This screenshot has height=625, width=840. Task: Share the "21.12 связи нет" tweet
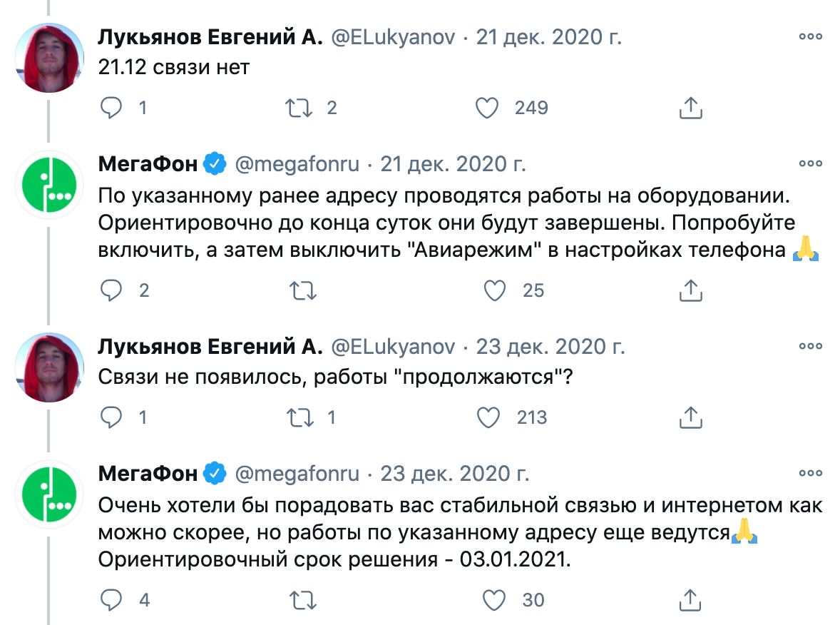point(690,108)
